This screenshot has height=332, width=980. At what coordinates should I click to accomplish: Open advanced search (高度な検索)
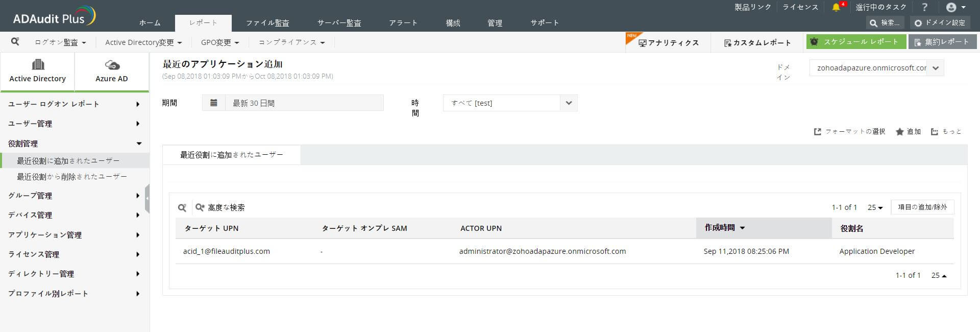click(x=220, y=207)
